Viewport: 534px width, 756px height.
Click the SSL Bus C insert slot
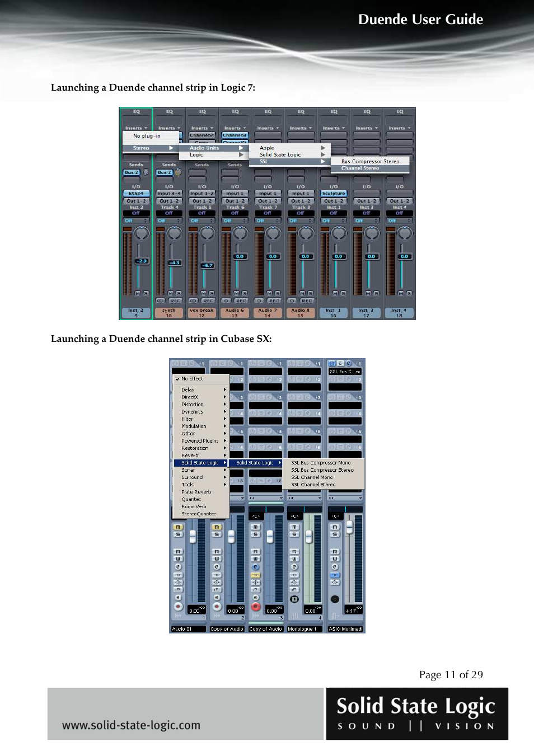pyautogui.click(x=345, y=372)
